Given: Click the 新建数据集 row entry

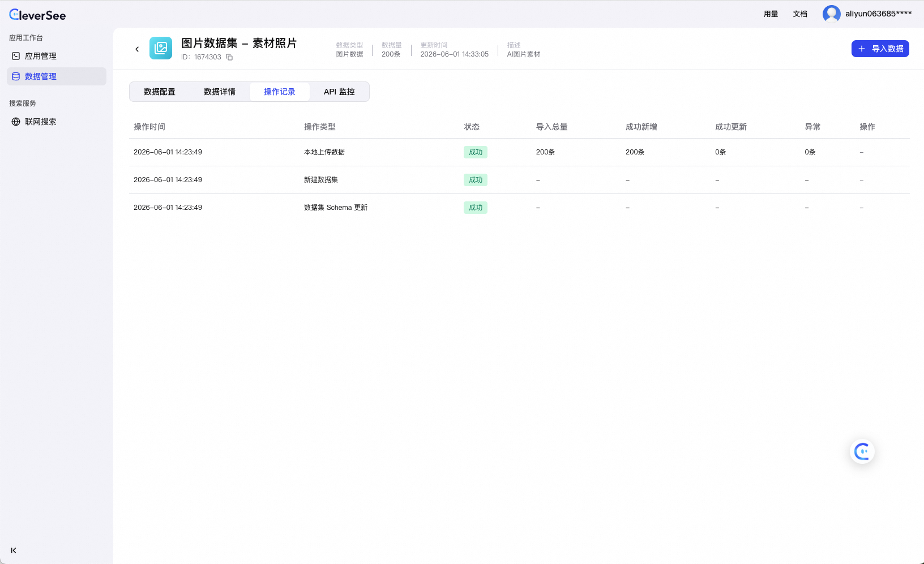Looking at the screenshot, I should tap(321, 180).
